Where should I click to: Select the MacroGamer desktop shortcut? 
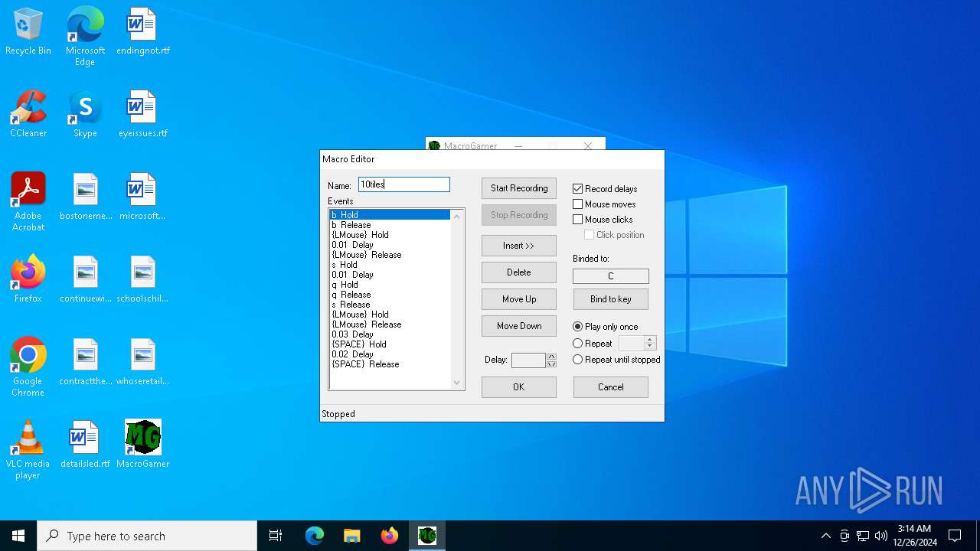click(x=143, y=445)
